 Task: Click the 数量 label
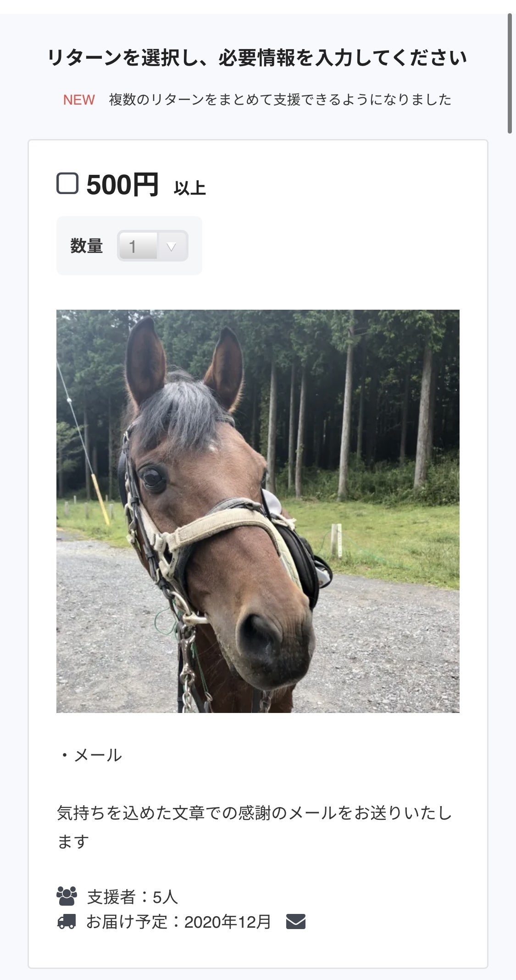pyautogui.click(x=87, y=246)
